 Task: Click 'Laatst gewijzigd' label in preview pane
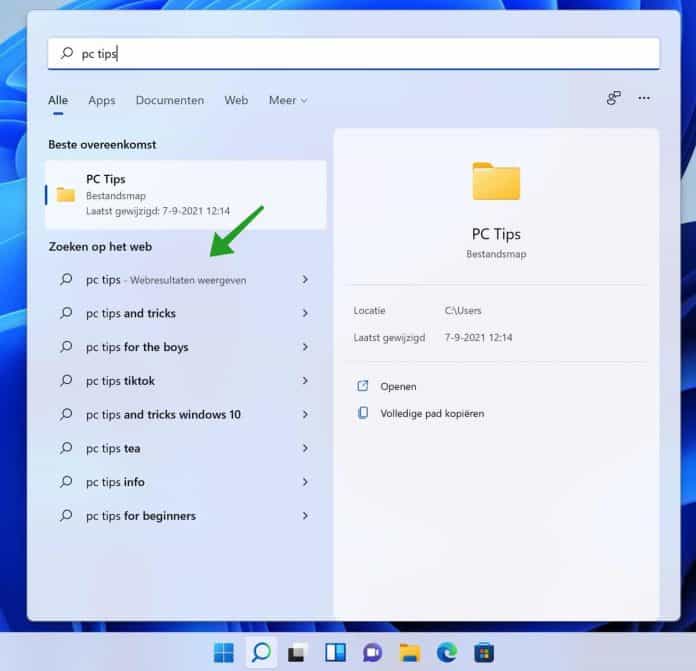point(389,338)
